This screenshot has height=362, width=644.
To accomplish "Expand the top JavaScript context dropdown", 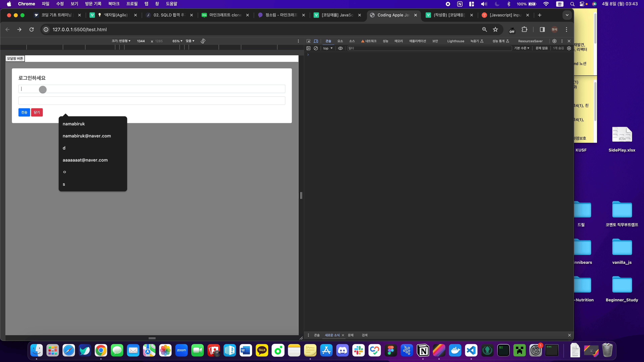I will 328,48.
